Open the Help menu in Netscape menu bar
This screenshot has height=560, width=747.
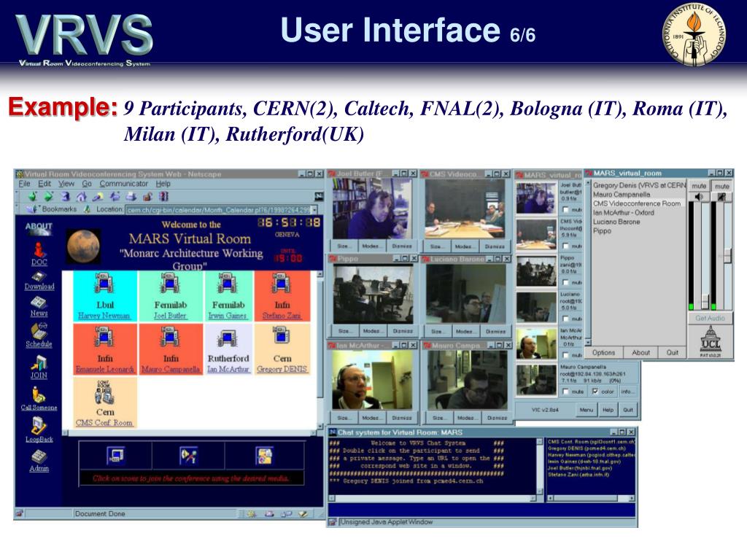coord(163,184)
